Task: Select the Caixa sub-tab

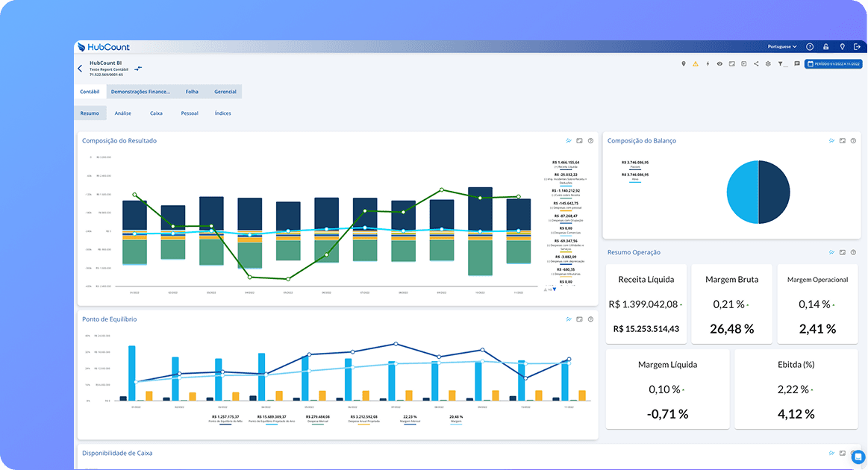Action: [x=156, y=113]
